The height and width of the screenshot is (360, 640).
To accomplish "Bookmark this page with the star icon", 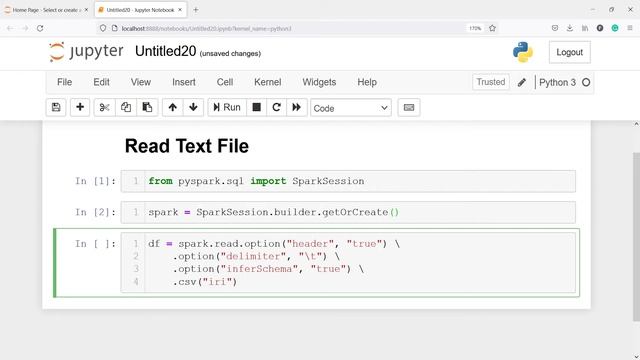I will [x=492, y=28].
